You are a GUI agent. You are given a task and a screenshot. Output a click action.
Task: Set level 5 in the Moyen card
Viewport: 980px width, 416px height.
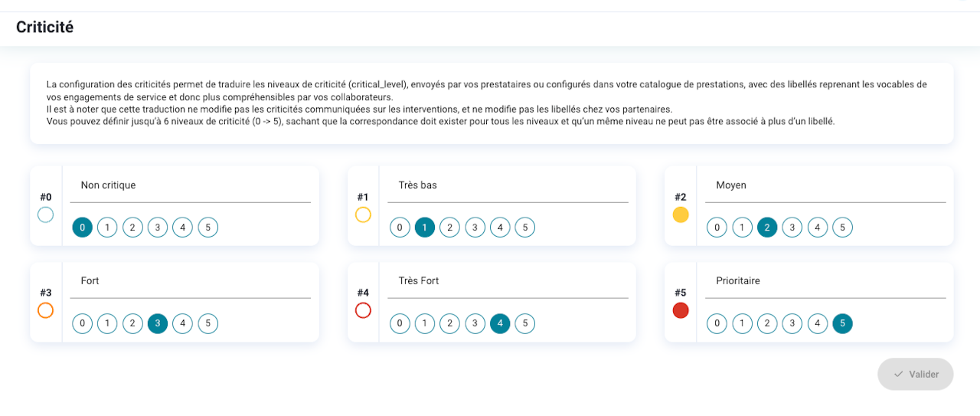[842, 228]
